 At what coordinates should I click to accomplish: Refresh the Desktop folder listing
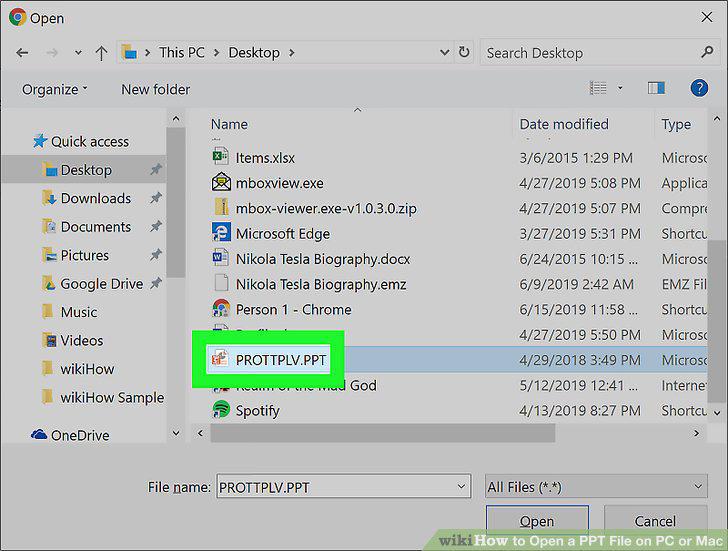(464, 52)
